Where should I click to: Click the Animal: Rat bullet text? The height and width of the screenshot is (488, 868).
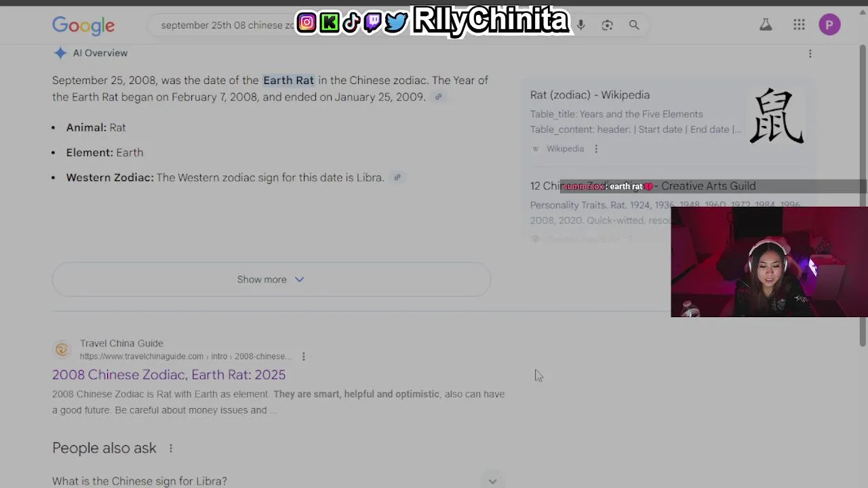[x=96, y=127]
